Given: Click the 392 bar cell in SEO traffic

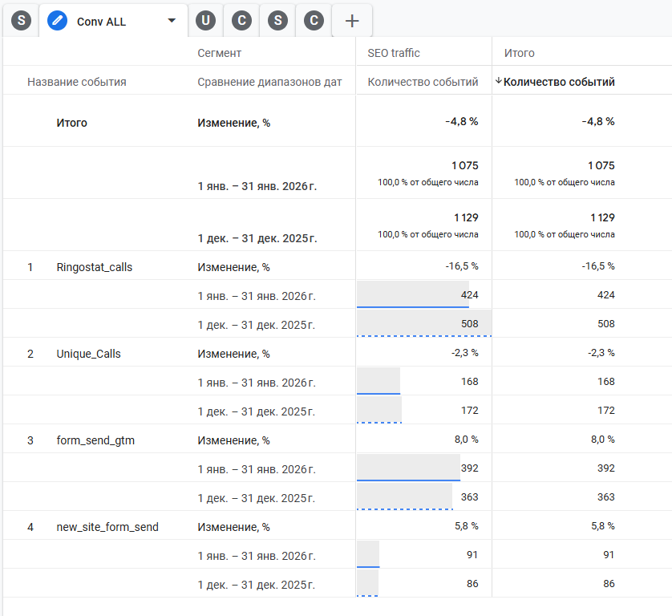Looking at the screenshot, I should pyautogui.click(x=424, y=468).
